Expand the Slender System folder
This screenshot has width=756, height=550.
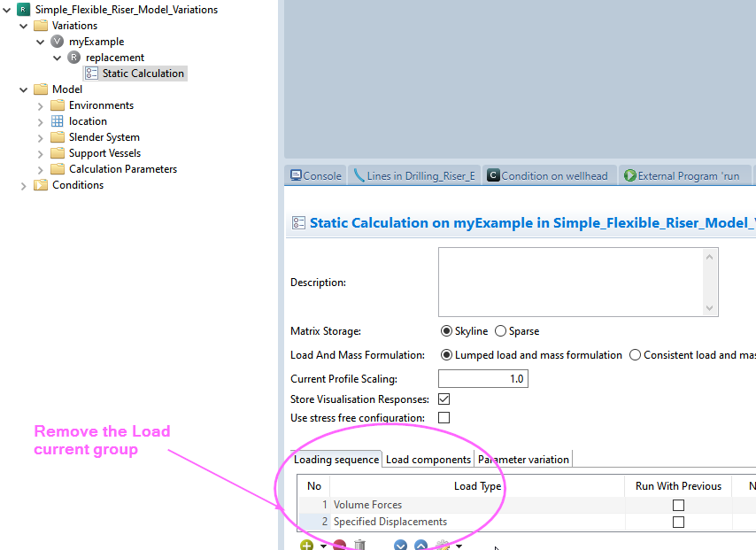pyautogui.click(x=41, y=137)
